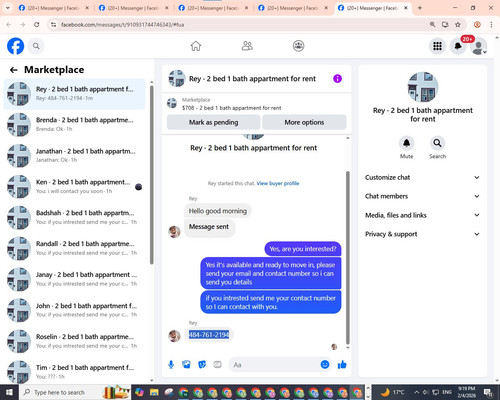Click the taskbar 'Type here to search' box
This screenshot has height=400, width=500.
(x=74, y=392)
